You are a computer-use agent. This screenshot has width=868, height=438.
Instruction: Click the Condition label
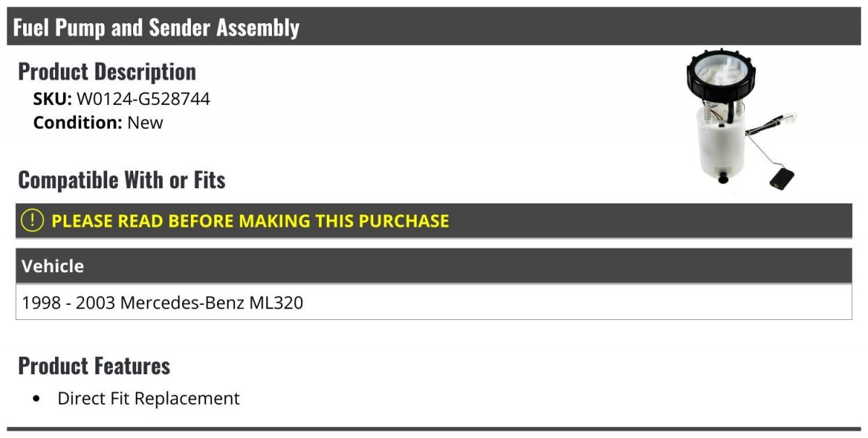77,122
